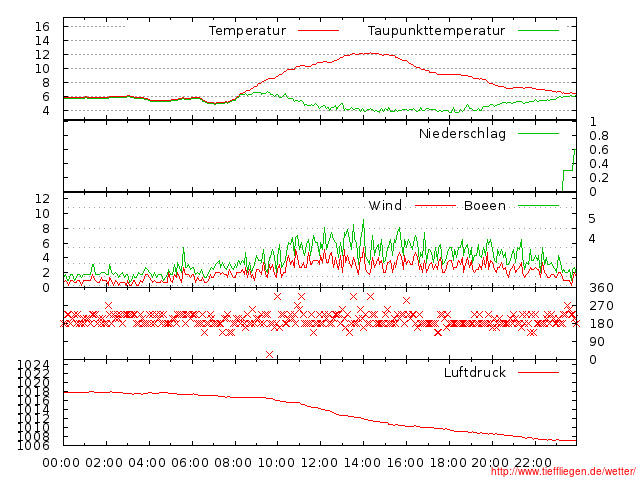Click the Wind legend label

point(385,205)
